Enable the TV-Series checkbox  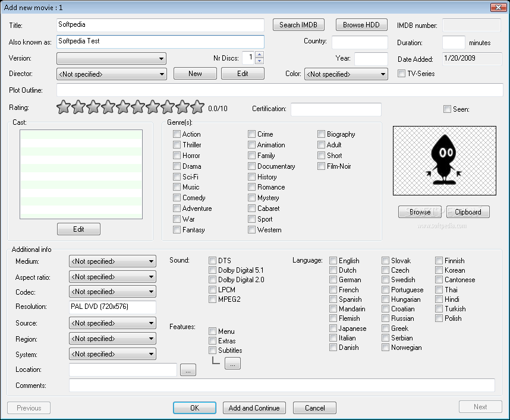pyautogui.click(x=401, y=74)
